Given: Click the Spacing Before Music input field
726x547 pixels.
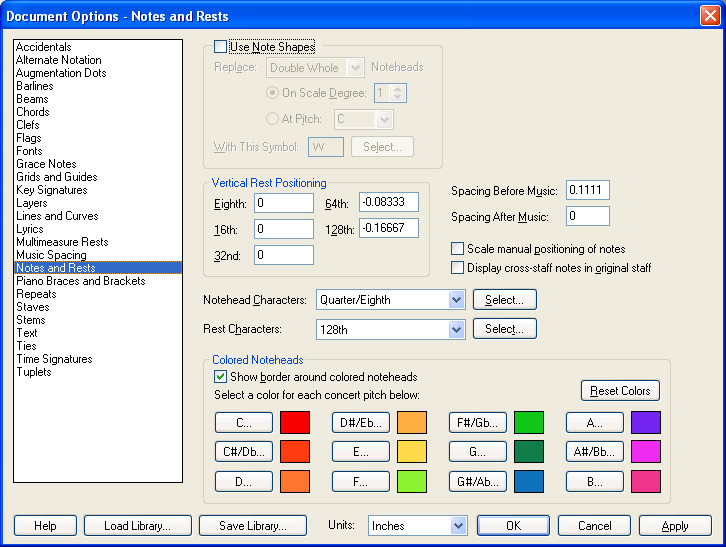Looking at the screenshot, I should 587,190.
